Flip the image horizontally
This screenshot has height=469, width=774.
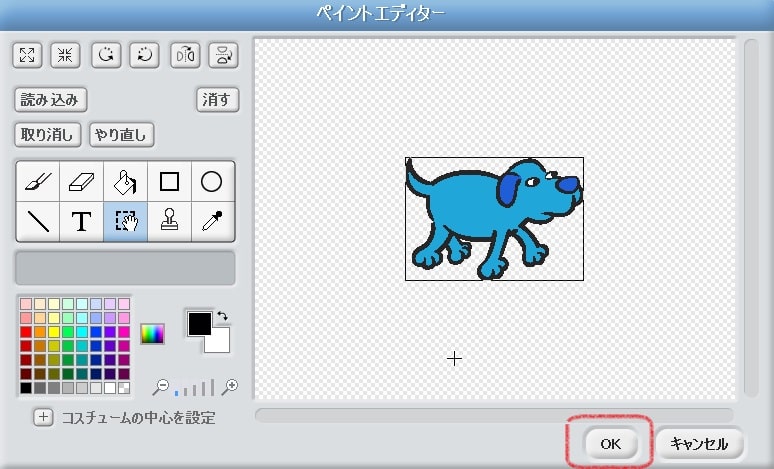click(184, 55)
